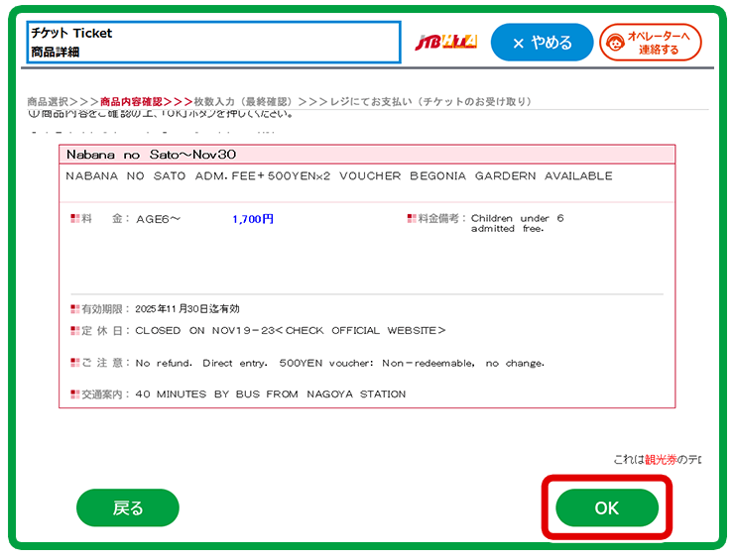734x560 pixels.
Task: Go back with the 戻る button
Action: [x=127, y=507]
